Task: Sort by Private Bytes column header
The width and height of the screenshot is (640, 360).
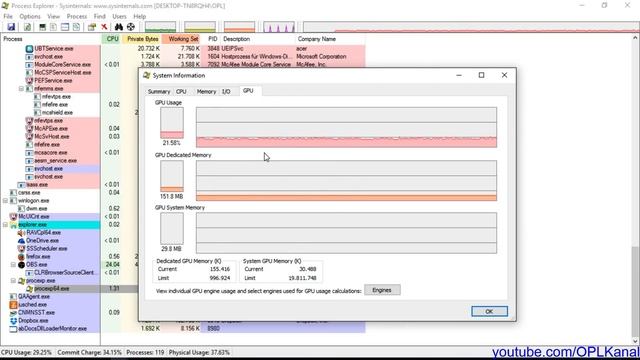Action: pos(142,39)
